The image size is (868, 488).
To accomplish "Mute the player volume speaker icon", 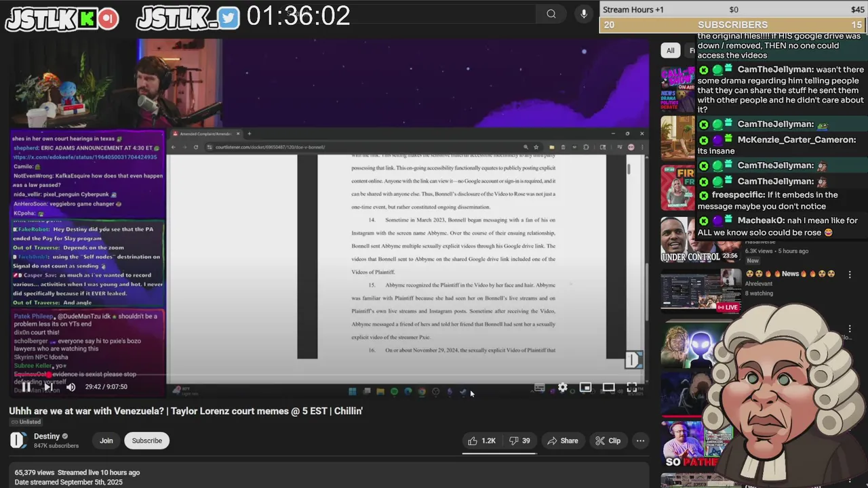I will (x=71, y=387).
